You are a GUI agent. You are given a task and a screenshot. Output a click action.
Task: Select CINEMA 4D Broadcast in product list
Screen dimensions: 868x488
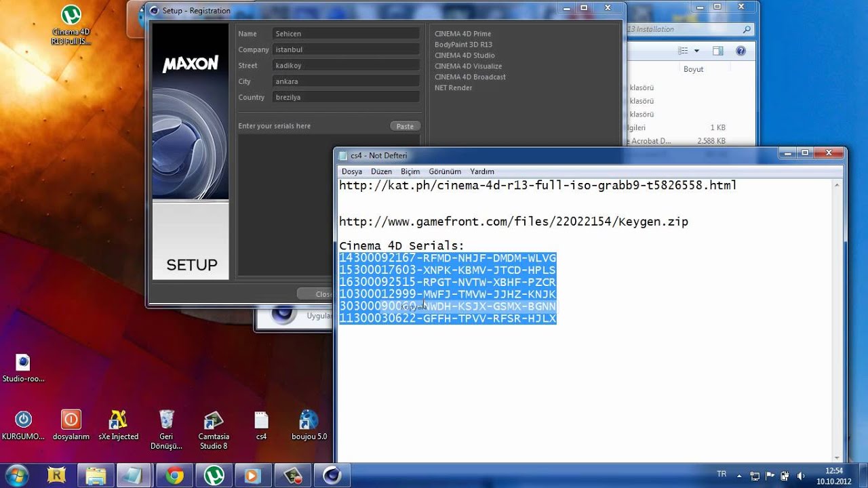(x=471, y=77)
